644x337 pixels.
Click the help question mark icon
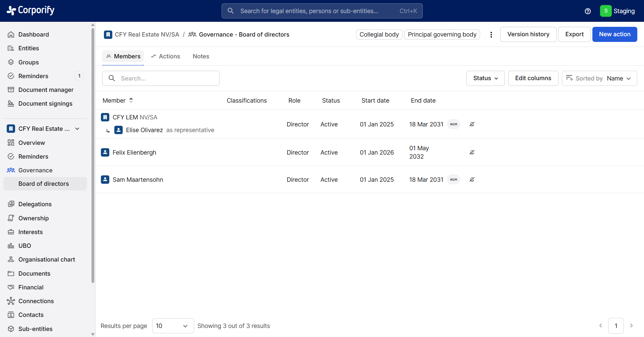pos(588,11)
